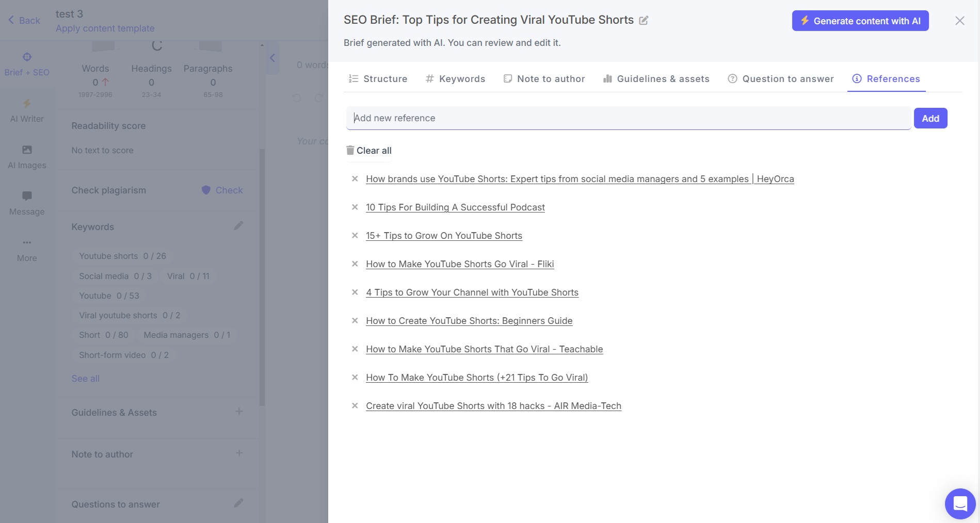Open the AI Writer sidebar tool

pyautogui.click(x=27, y=111)
